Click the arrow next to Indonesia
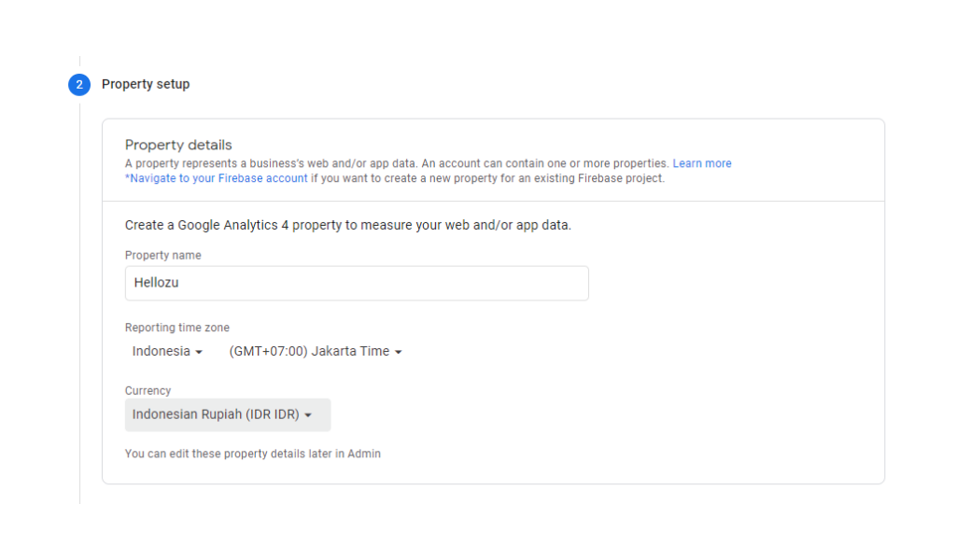Image resolution: width=956 pixels, height=560 pixels. 199,353
